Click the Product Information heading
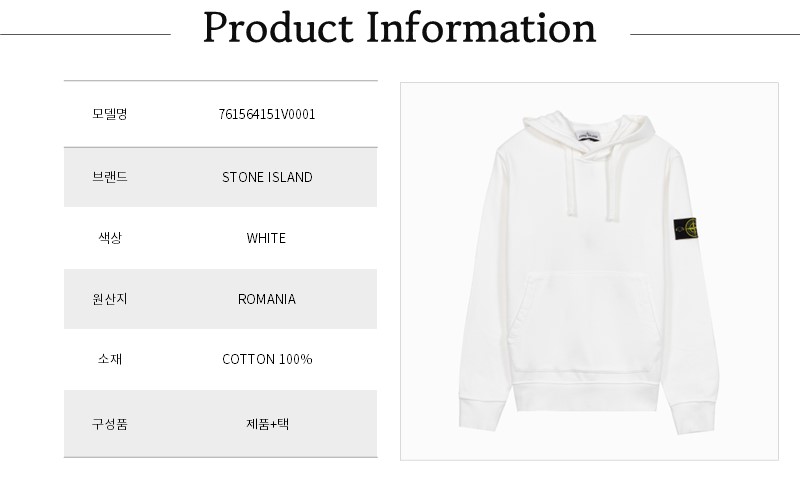Viewport: 800px width, 491px height. coord(399,30)
